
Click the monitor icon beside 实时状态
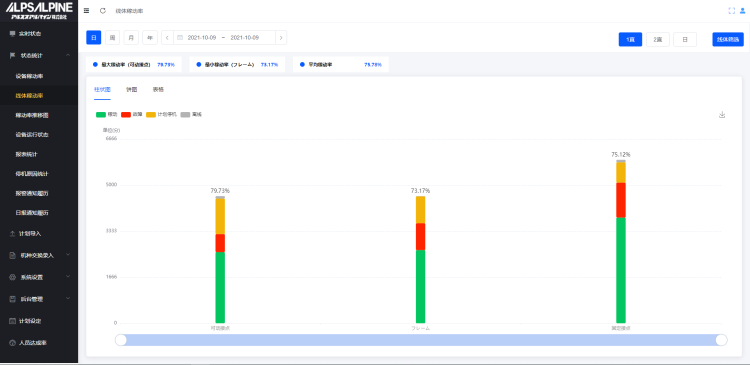(x=12, y=33)
